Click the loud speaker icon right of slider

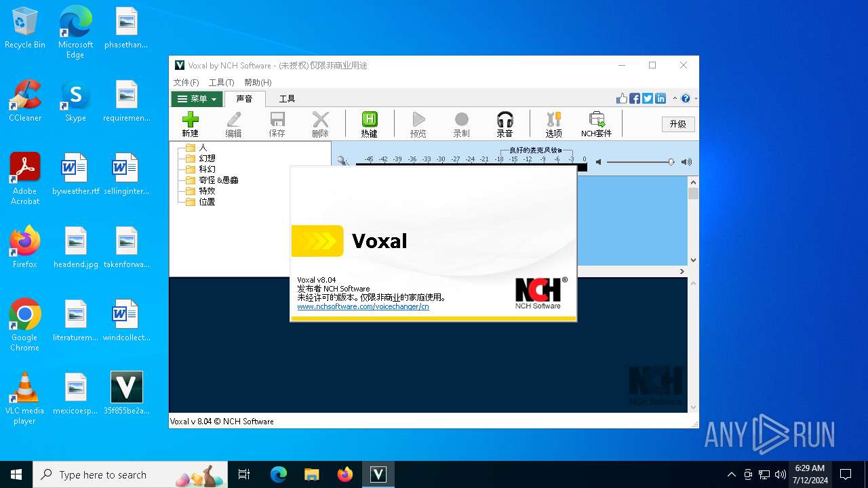point(686,162)
